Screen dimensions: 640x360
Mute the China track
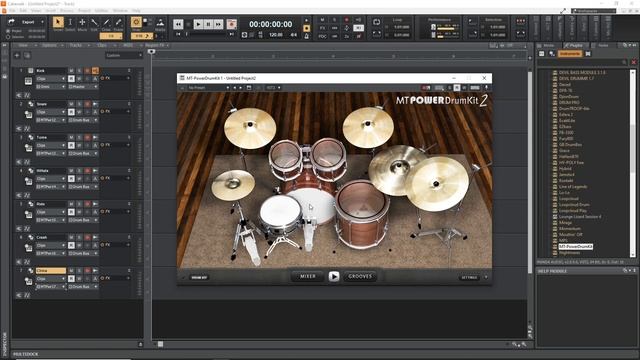(x=71, y=271)
